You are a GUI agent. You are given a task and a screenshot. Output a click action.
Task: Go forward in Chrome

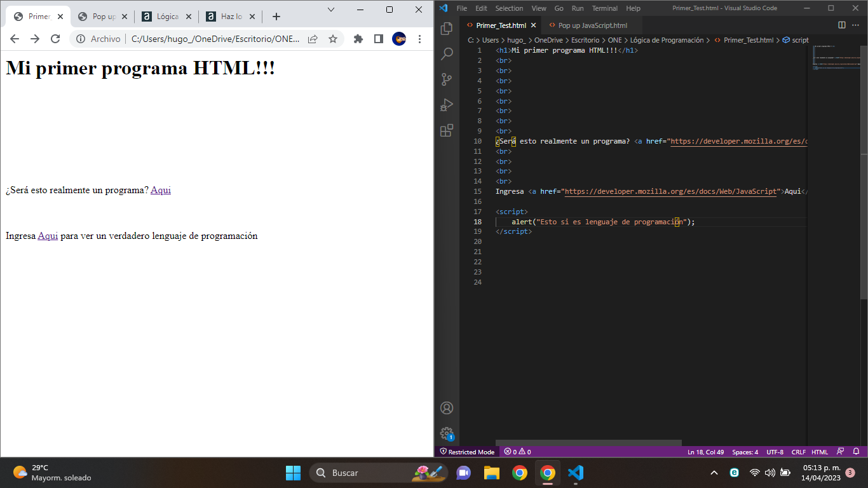[x=35, y=39]
